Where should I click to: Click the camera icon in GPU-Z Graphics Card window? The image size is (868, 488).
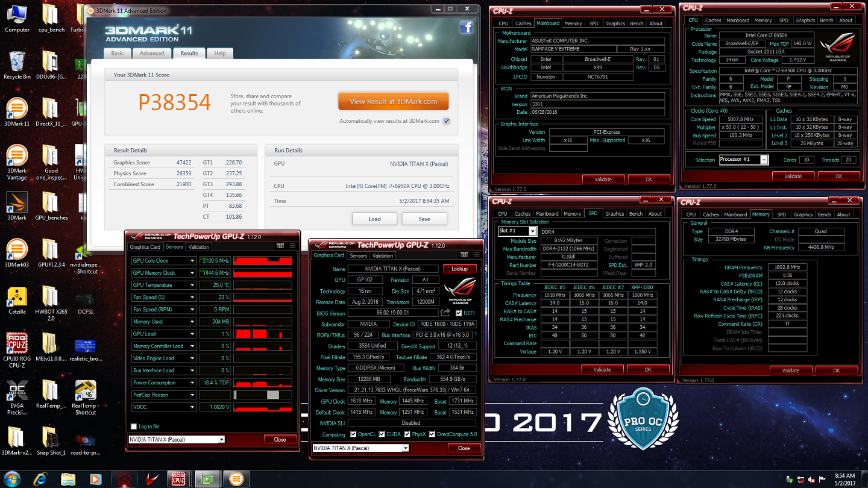coord(464,255)
